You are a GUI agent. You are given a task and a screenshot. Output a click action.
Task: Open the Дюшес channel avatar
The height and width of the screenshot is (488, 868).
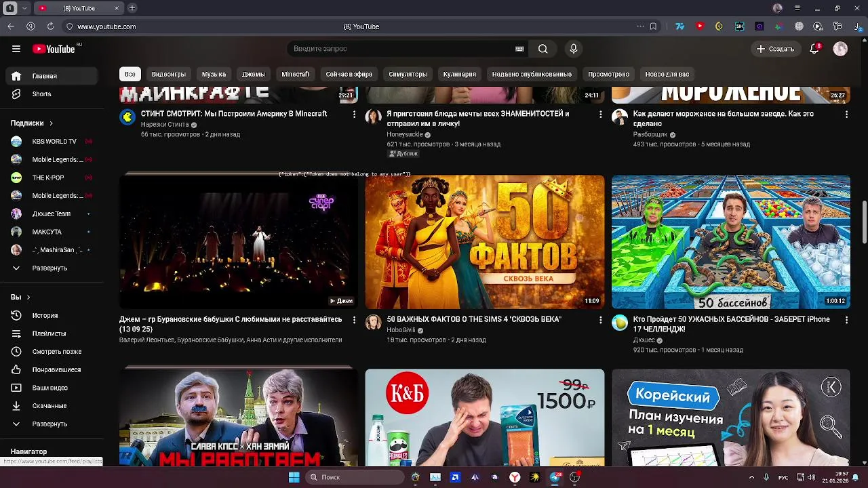pos(620,322)
